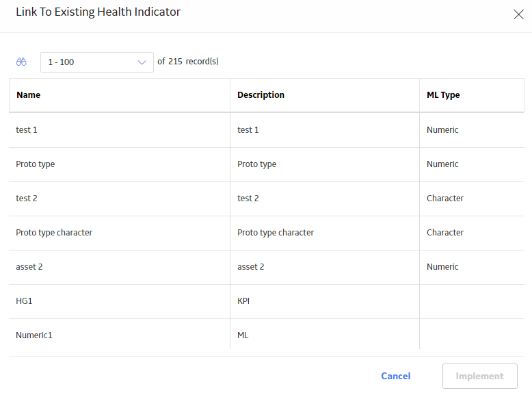
Task: Click Cancel to dismiss the dialog
Action: tap(396, 376)
